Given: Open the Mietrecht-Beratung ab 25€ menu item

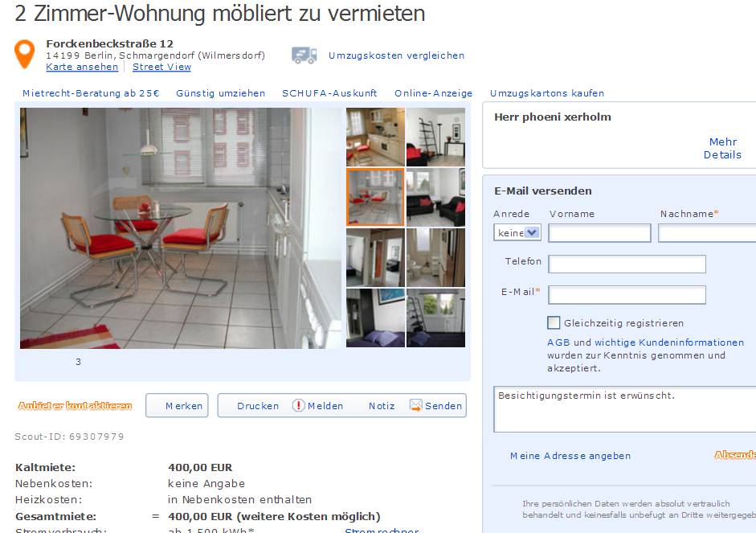Looking at the screenshot, I should pyautogui.click(x=91, y=93).
